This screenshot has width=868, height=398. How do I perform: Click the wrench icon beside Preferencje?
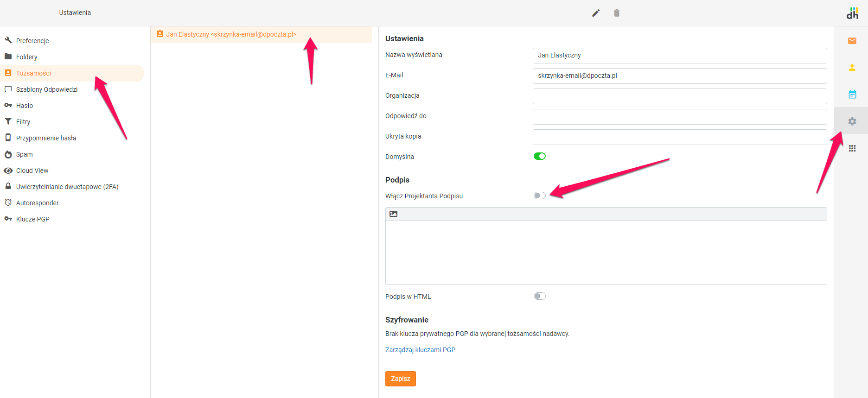pyautogui.click(x=8, y=40)
